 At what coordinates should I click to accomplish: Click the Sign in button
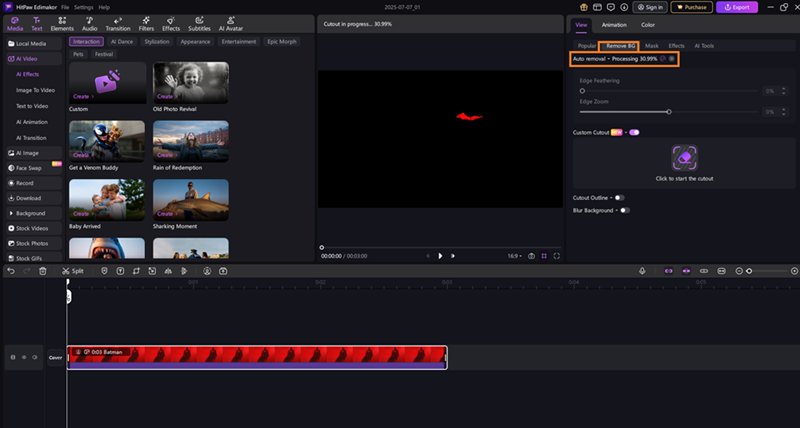[650, 7]
